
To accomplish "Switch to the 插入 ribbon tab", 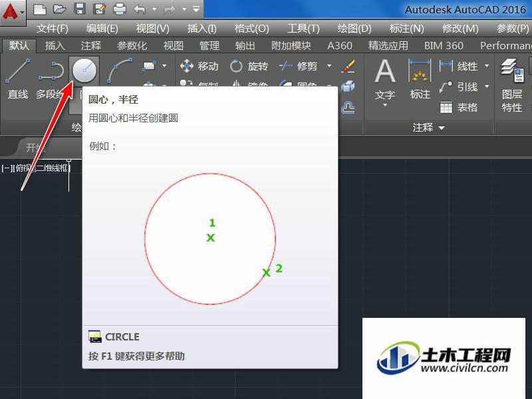I will (55, 45).
